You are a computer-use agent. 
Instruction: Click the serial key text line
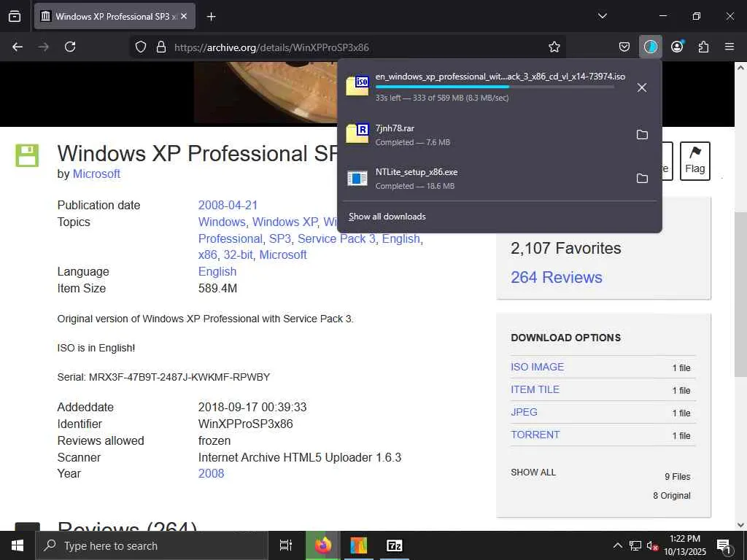(163, 377)
